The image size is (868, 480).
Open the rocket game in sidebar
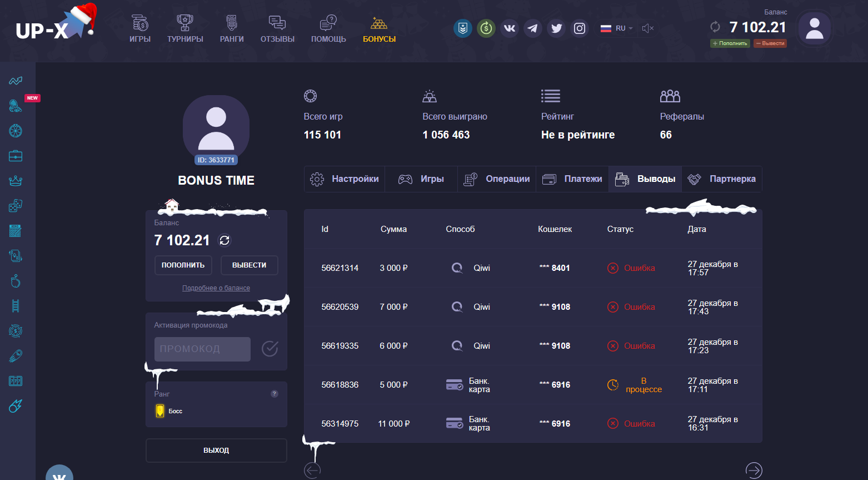(x=16, y=356)
